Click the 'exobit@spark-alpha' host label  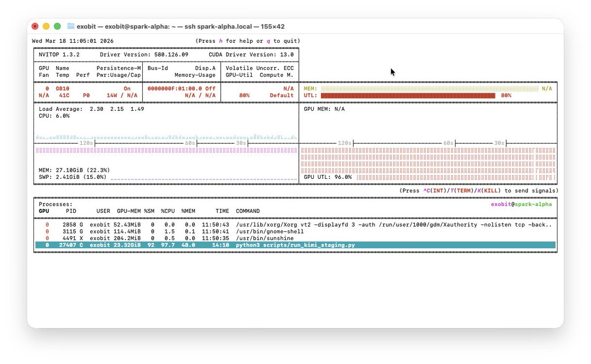pos(521,204)
